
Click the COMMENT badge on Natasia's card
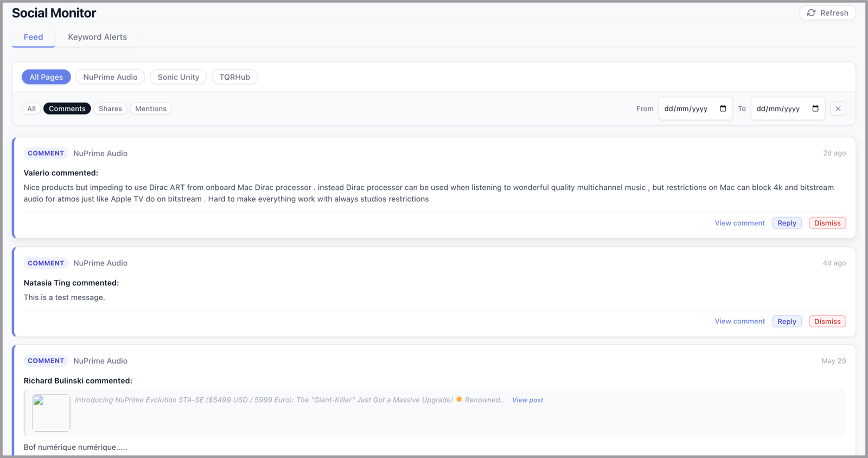(46, 263)
